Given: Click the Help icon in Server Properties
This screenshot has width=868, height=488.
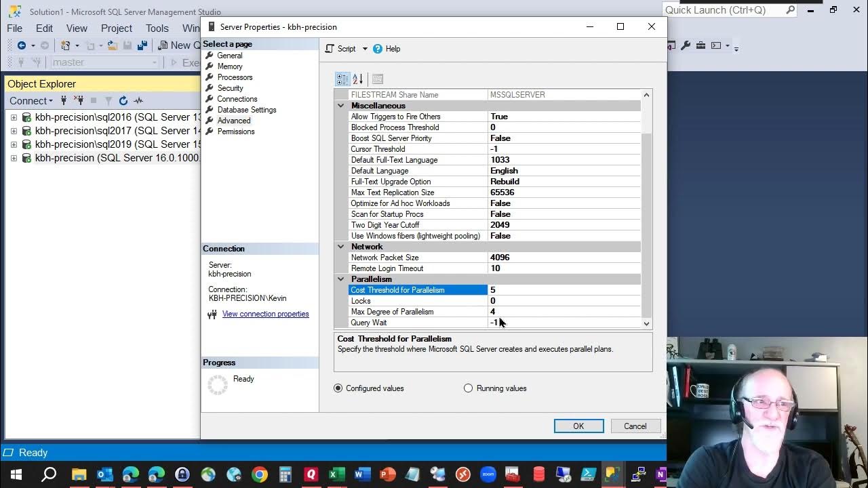Looking at the screenshot, I should pyautogui.click(x=378, y=49).
